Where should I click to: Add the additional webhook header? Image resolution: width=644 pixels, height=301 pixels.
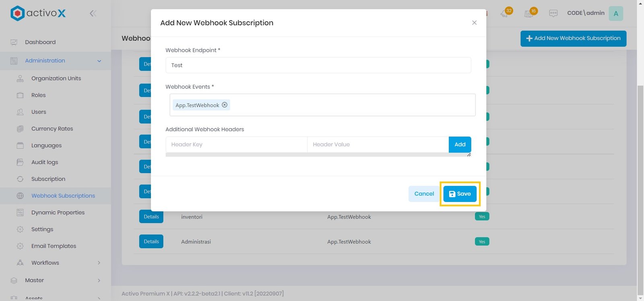click(x=460, y=144)
